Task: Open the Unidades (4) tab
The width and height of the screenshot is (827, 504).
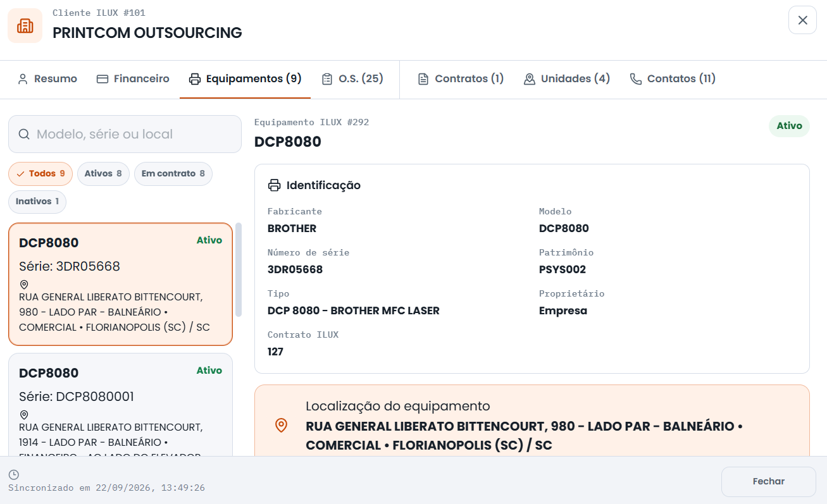Action: pos(567,79)
